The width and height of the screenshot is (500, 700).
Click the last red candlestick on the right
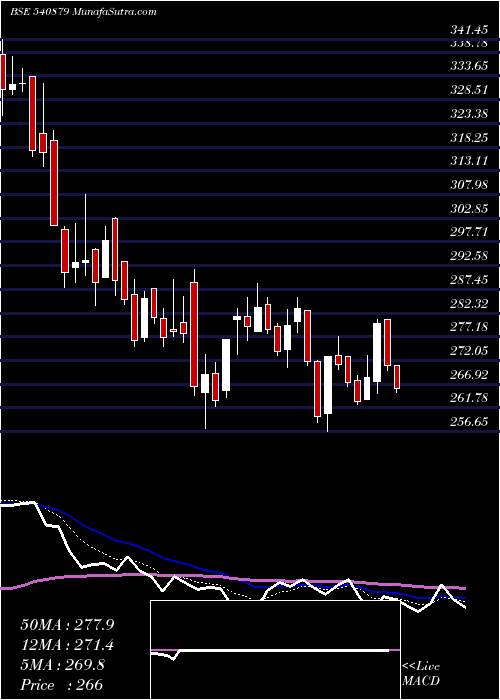tap(397, 377)
